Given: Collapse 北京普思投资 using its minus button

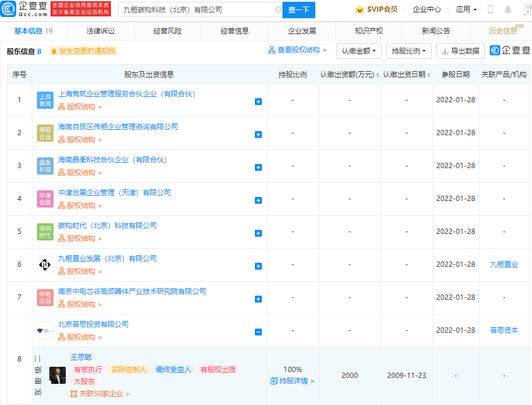Looking at the screenshot, I should click(x=258, y=331).
